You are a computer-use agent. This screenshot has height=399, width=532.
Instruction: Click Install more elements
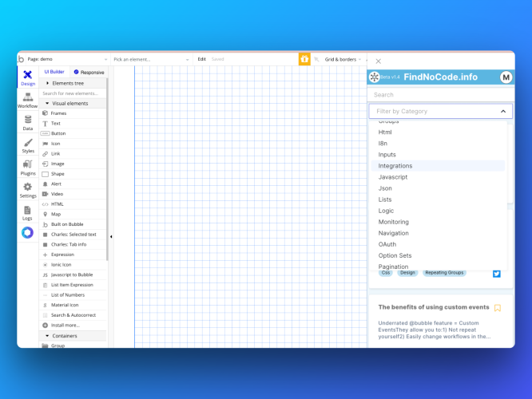pos(73,325)
